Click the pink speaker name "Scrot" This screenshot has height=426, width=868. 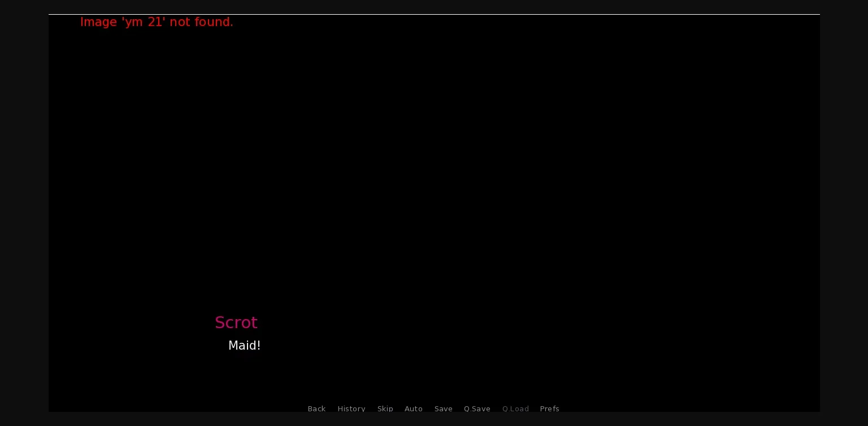[x=236, y=322]
